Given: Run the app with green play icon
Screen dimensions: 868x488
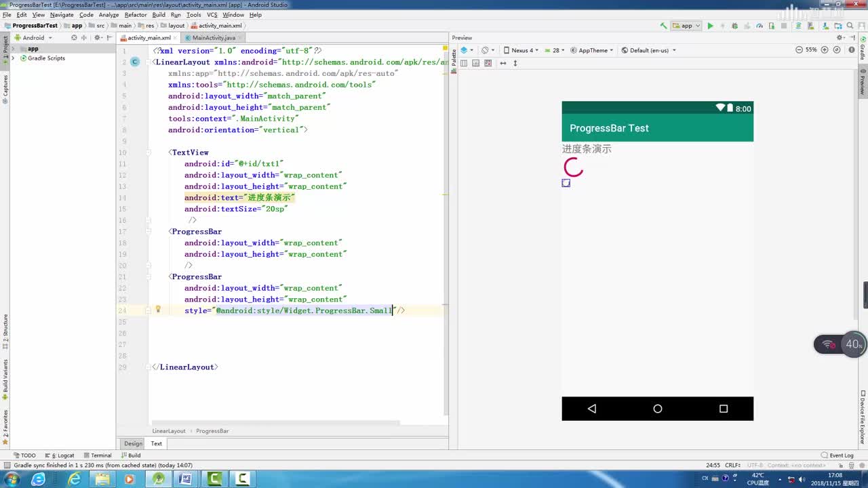Looking at the screenshot, I should 710,26.
